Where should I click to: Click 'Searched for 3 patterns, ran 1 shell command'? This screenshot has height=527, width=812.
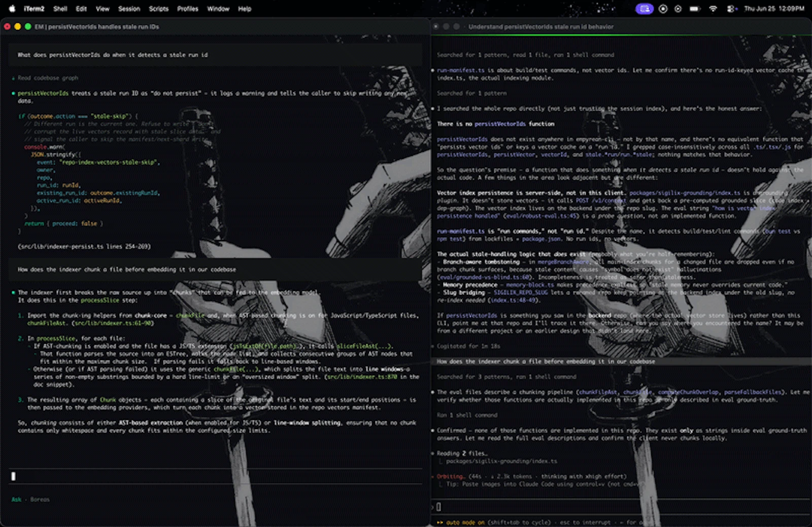(x=506, y=377)
